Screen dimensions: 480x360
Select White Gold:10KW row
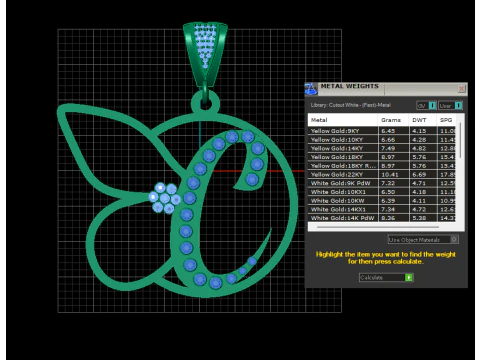pyautogui.click(x=381, y=201)
